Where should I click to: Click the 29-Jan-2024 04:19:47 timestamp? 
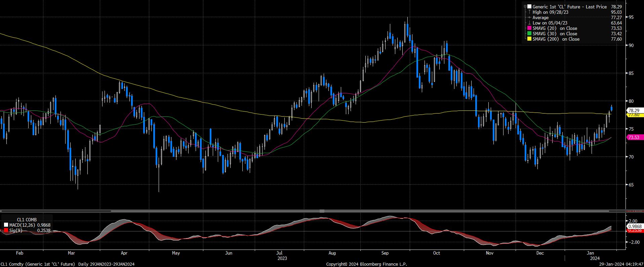click(620, 264)
